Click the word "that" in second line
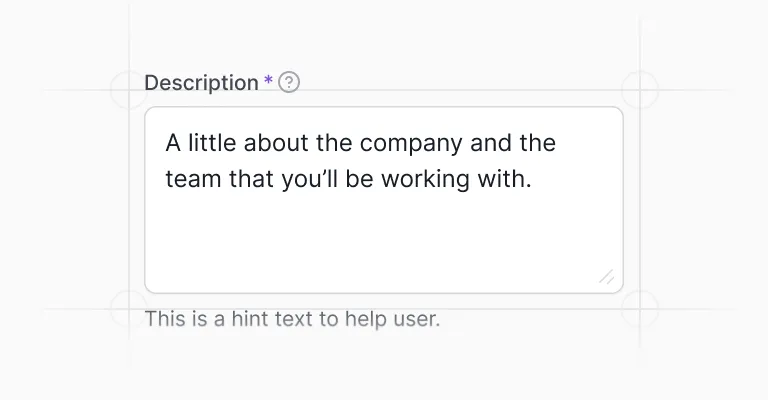The width and height of the screenshot is (768, 400). tap(251, 179)
